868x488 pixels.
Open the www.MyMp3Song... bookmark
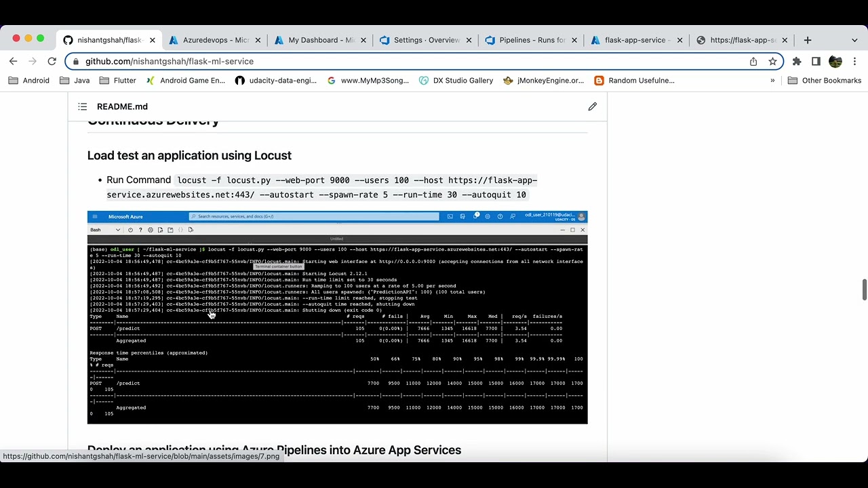point(368,80)
